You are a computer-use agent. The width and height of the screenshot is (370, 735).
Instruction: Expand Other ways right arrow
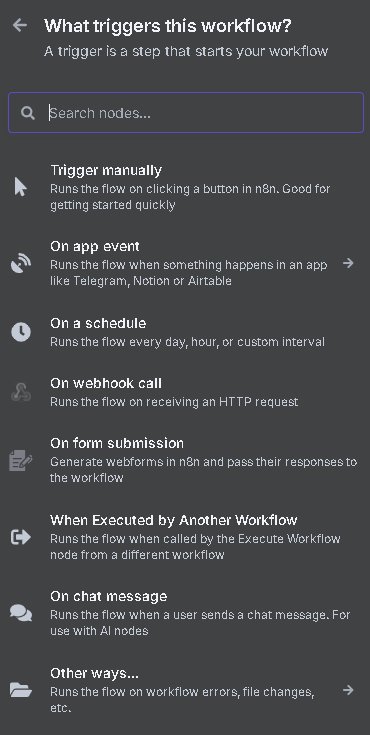pos(347,690)
